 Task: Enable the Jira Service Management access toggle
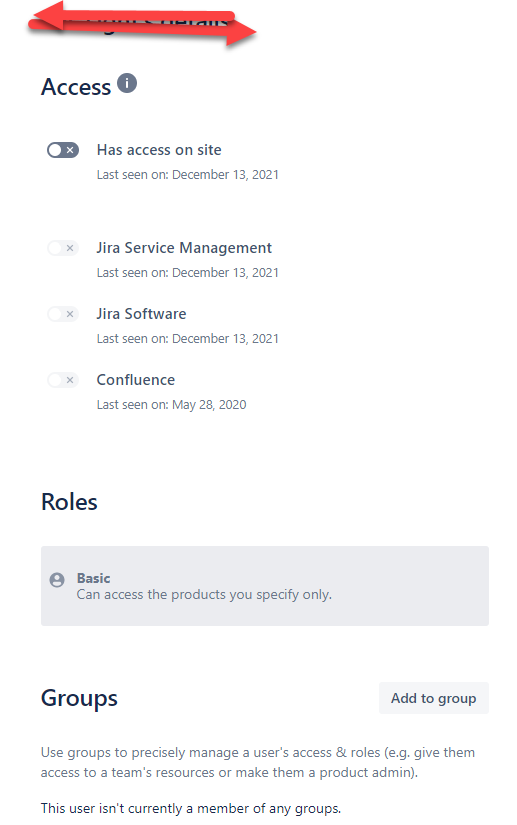pyautogui.click(x=63, y=248)
